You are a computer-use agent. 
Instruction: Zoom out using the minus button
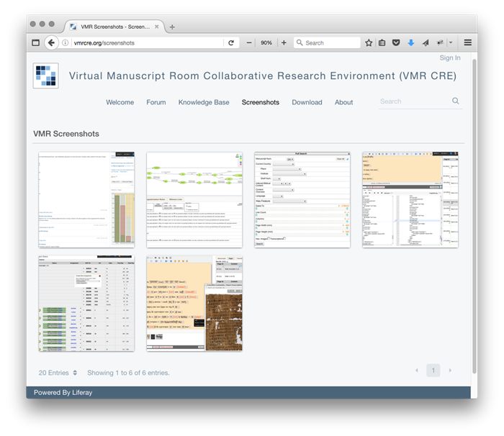tap(249, 43)
